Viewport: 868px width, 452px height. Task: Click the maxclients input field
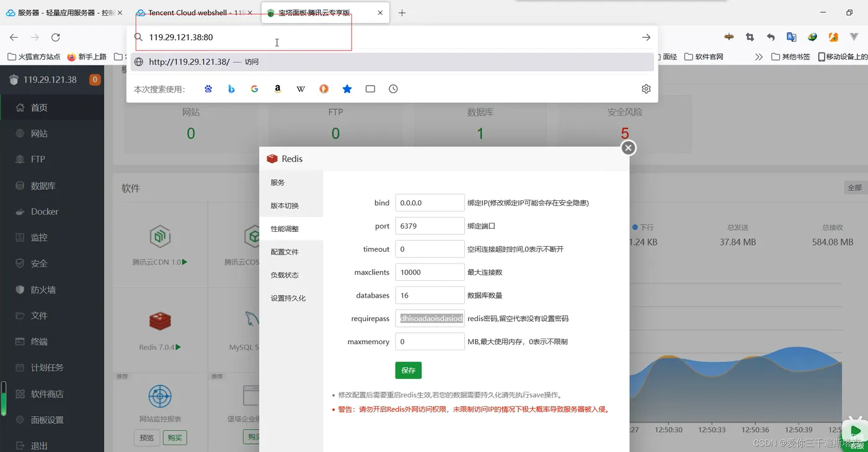[430, 272]
